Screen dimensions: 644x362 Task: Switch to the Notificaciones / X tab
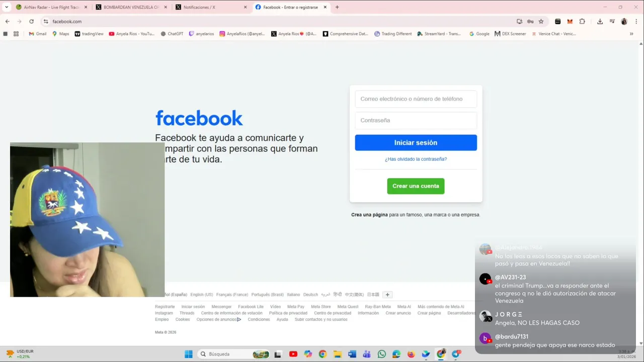pos(211,7)
